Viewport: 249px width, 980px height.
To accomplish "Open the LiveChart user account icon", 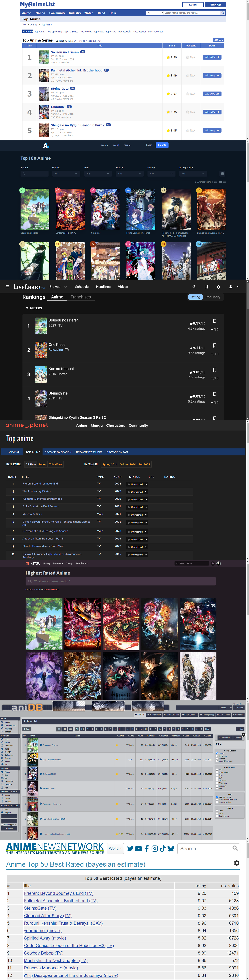I will pyautogui.click(x=231, y=287).
